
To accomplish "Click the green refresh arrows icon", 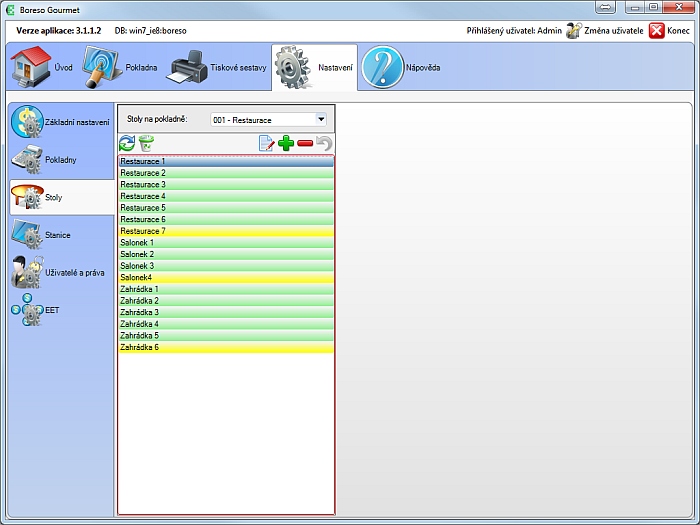I will [127, 144].
